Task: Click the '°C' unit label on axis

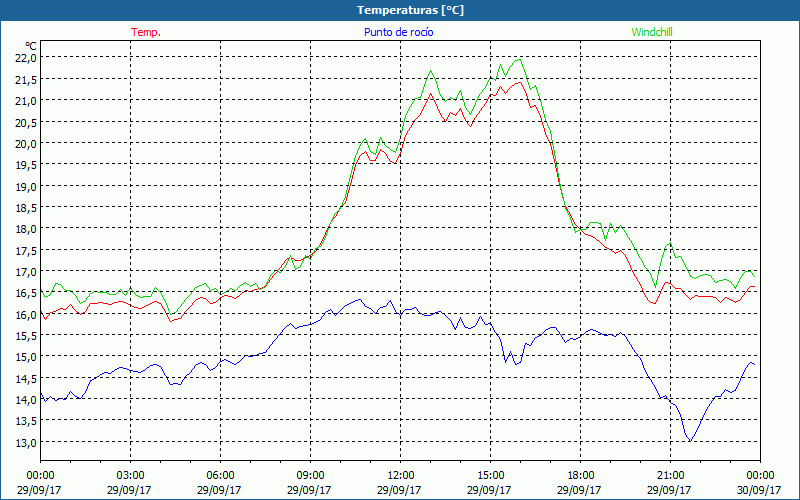Action: click(x=31, y=46)
